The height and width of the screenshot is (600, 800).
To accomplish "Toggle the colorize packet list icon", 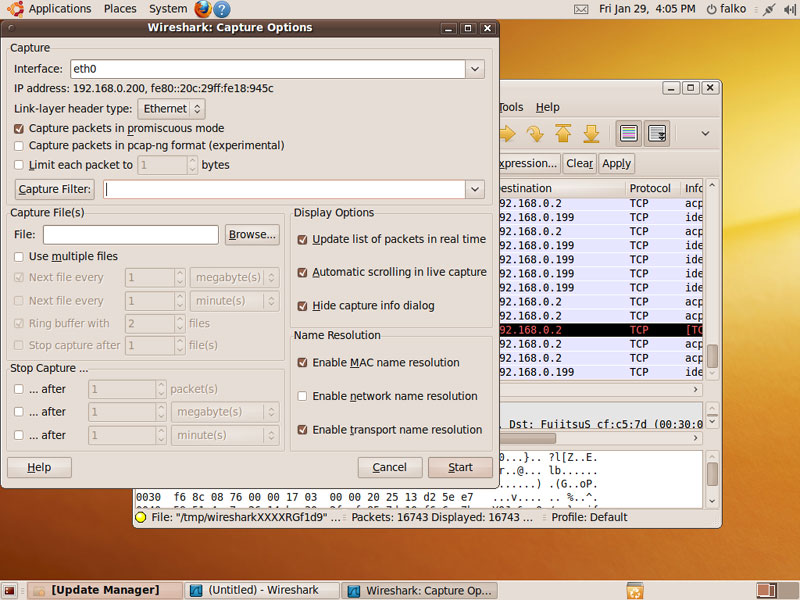I will 629,133.
